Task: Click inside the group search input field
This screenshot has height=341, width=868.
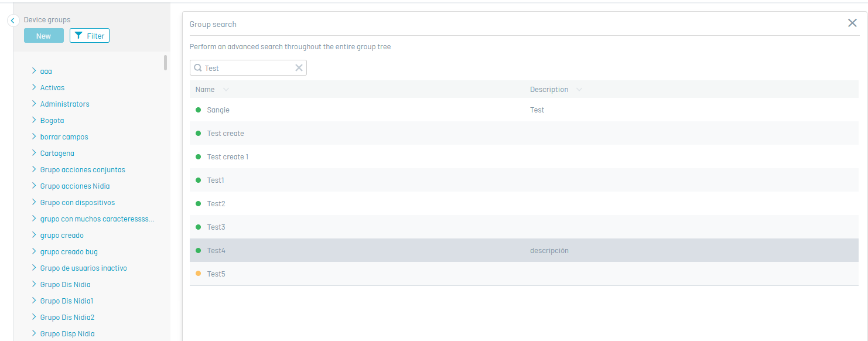Action: pyautogui.click(x=247, y=68)
